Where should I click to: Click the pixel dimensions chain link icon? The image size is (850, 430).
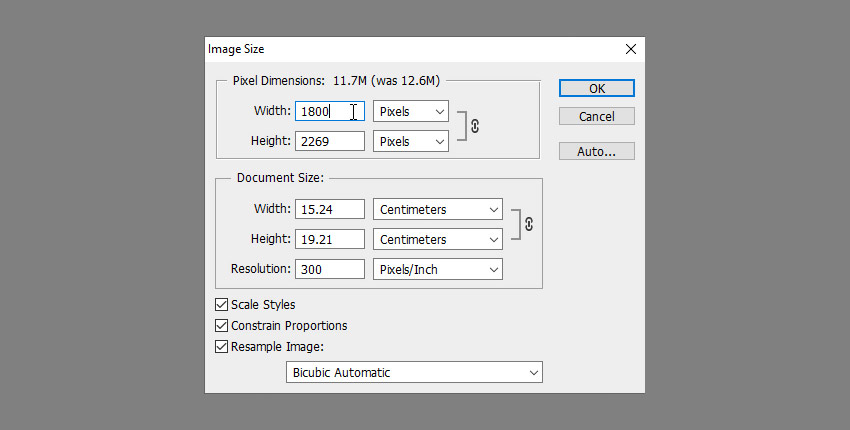tap(475, 126)
